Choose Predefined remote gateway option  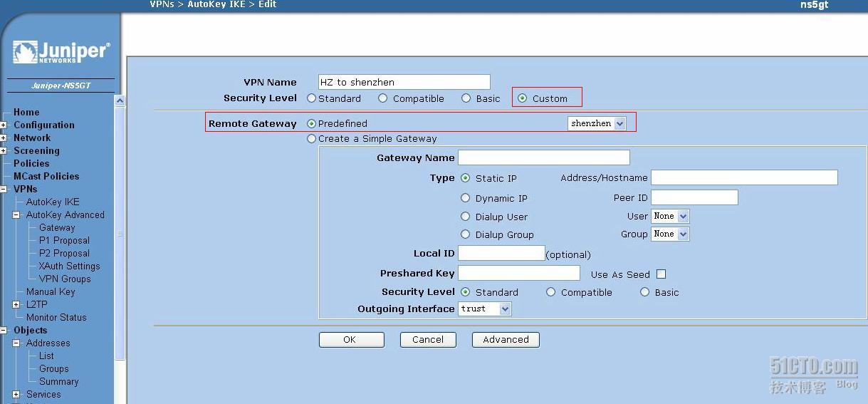coord(311,123)
